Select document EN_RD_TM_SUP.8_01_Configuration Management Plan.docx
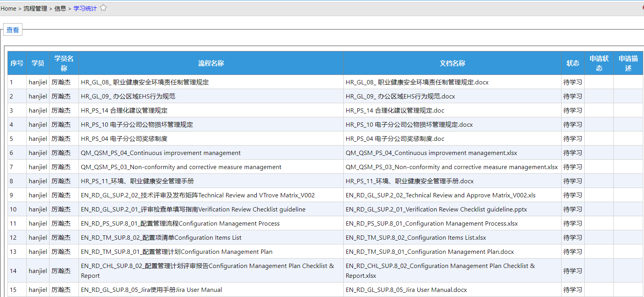The image size is (644, 297). pos(430,252)
